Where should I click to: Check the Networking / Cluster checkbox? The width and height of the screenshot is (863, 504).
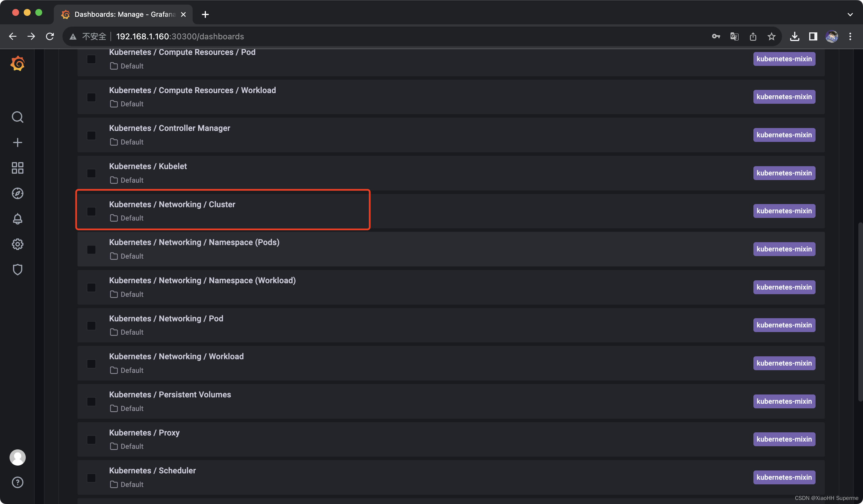[x=91, y=211]
